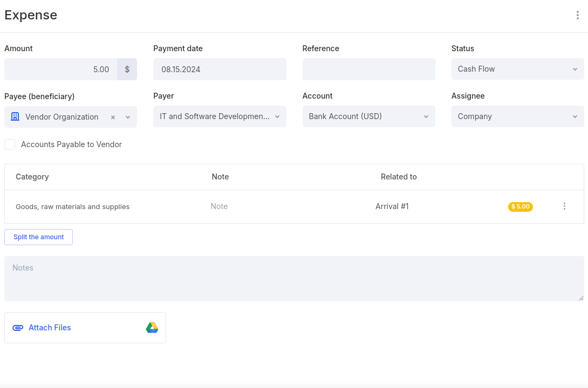Screen dimensions: 588x388
Task: Clear the Vendor Organization payee selection
Action: tap(113, 117)
